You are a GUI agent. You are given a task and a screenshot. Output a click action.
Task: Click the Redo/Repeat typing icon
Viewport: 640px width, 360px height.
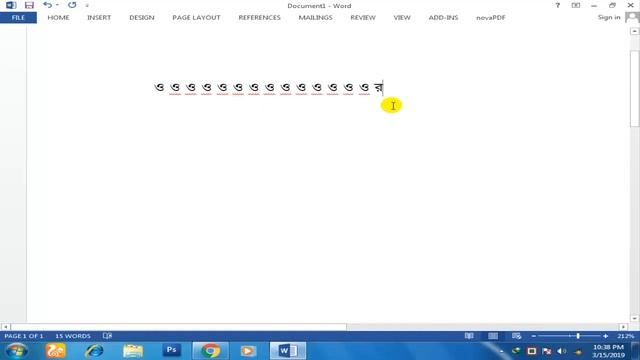(x=72, y=5)
